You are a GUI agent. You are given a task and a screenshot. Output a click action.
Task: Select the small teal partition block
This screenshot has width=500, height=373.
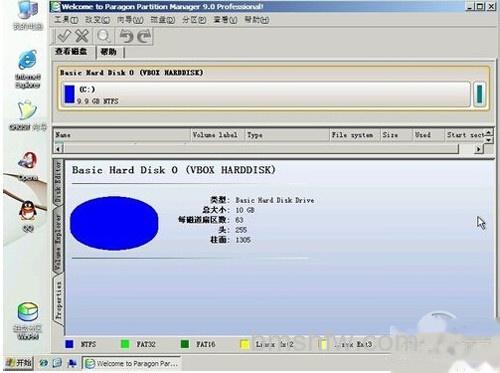(x=479, y=94)
